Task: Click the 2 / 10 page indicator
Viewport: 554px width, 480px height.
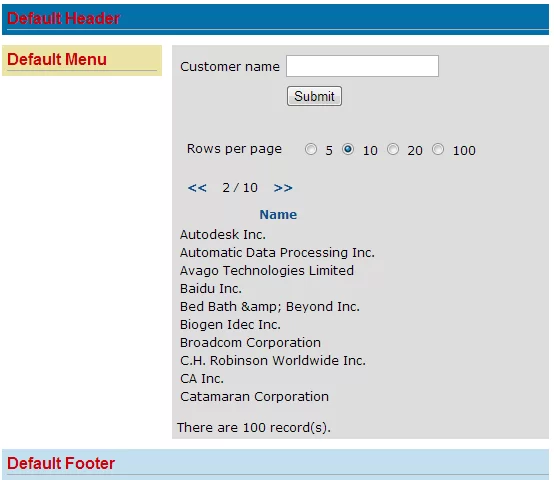Action: tap(240, 188)
